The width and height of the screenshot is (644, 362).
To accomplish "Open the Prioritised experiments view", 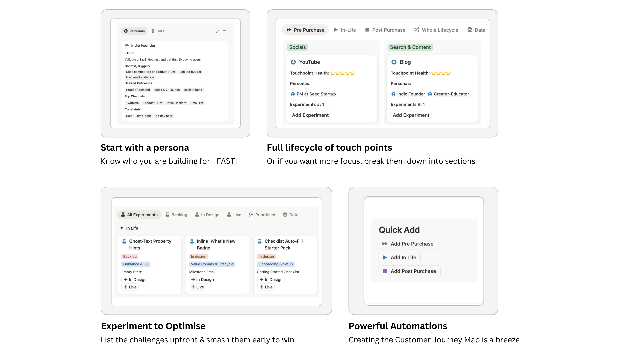I will 262,215.
